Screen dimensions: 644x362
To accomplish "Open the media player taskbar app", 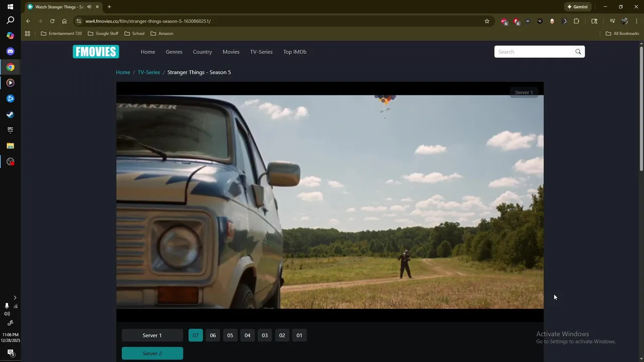I will [10, 83].
